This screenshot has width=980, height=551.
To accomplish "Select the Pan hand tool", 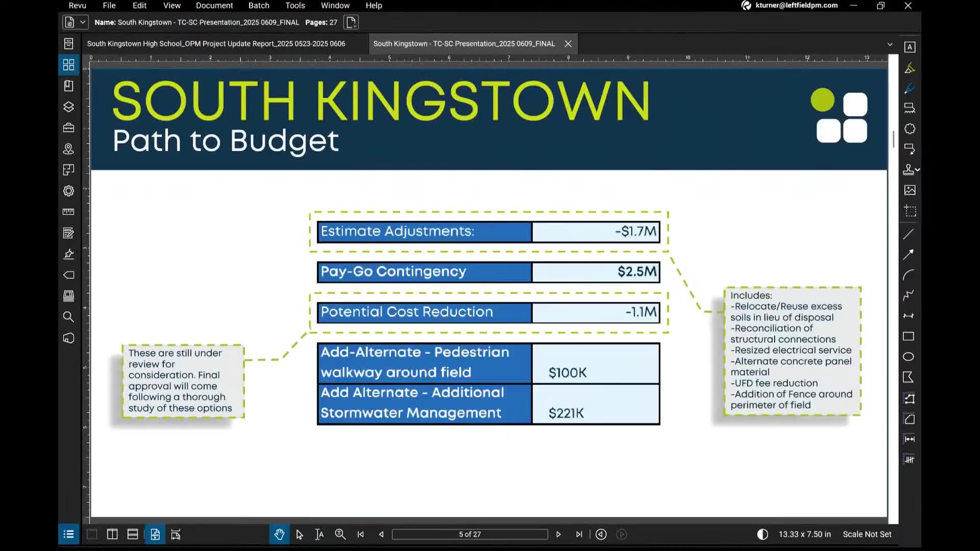I will coord(279,534).
